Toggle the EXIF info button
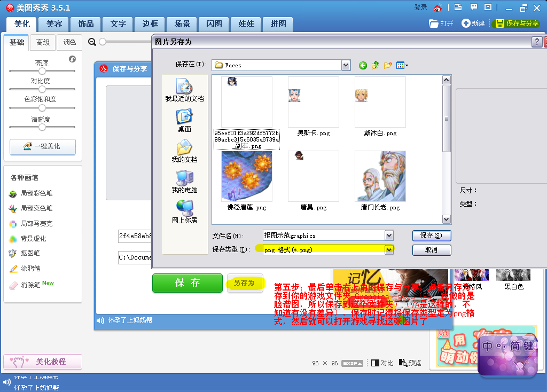Image resolution: width=547 pixels, height=392 pixels. pos(353,363)
